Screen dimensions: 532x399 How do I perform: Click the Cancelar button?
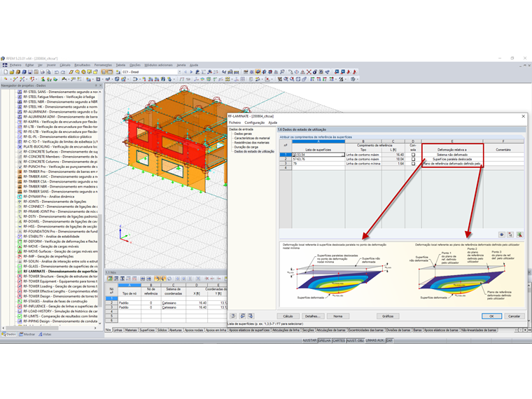[514, 316]
